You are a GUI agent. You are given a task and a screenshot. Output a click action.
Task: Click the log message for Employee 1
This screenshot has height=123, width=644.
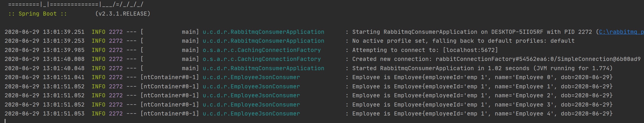coord(482,86)
